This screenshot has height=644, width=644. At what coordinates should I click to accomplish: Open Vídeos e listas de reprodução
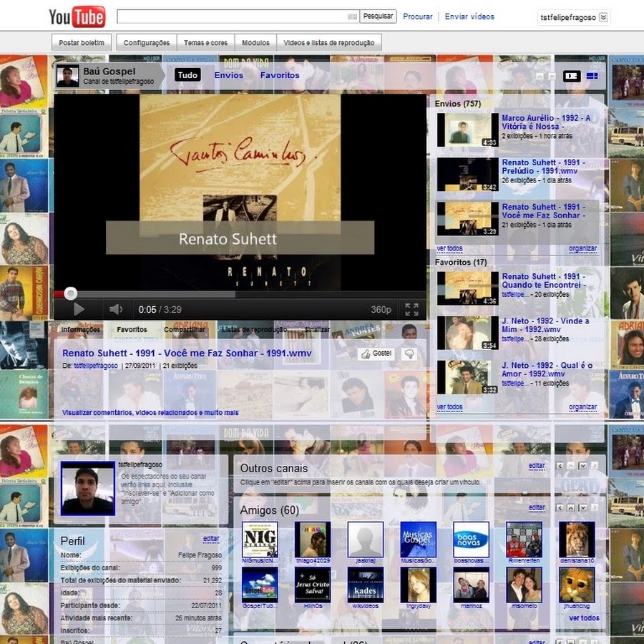tap(329, 43)
